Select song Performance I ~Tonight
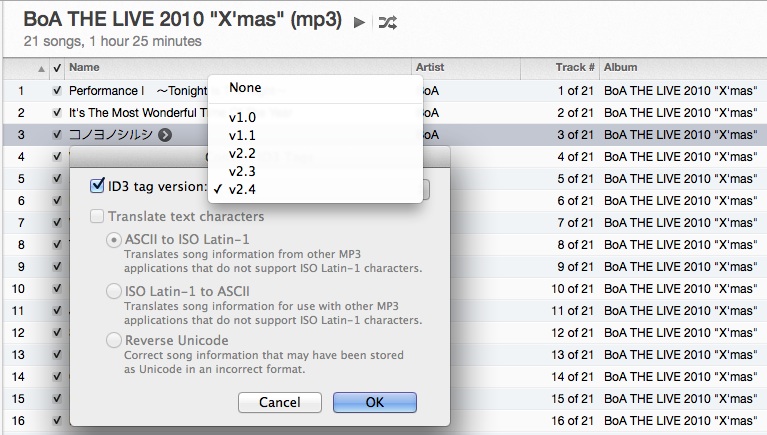 (138, 91)
